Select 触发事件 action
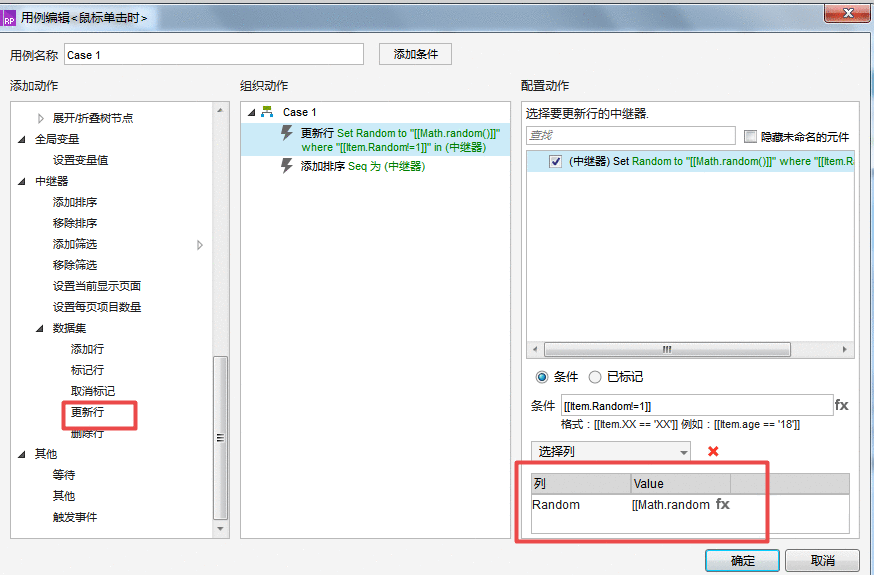 [75, 517]
